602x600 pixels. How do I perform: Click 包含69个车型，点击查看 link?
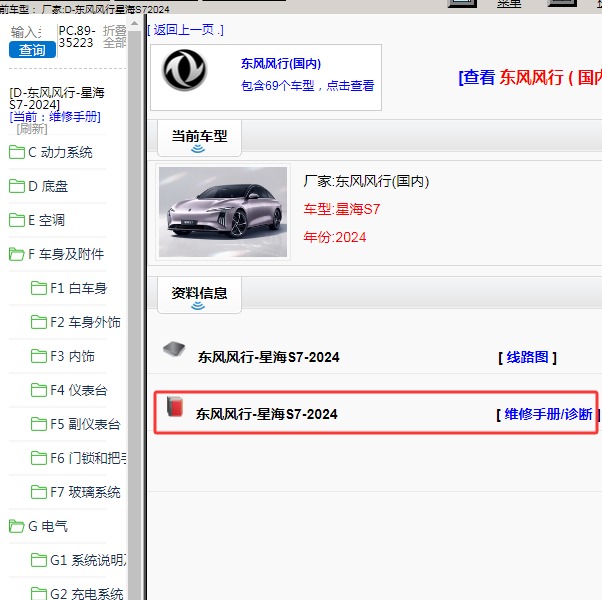pyautogui.click(x=308, y=85)
